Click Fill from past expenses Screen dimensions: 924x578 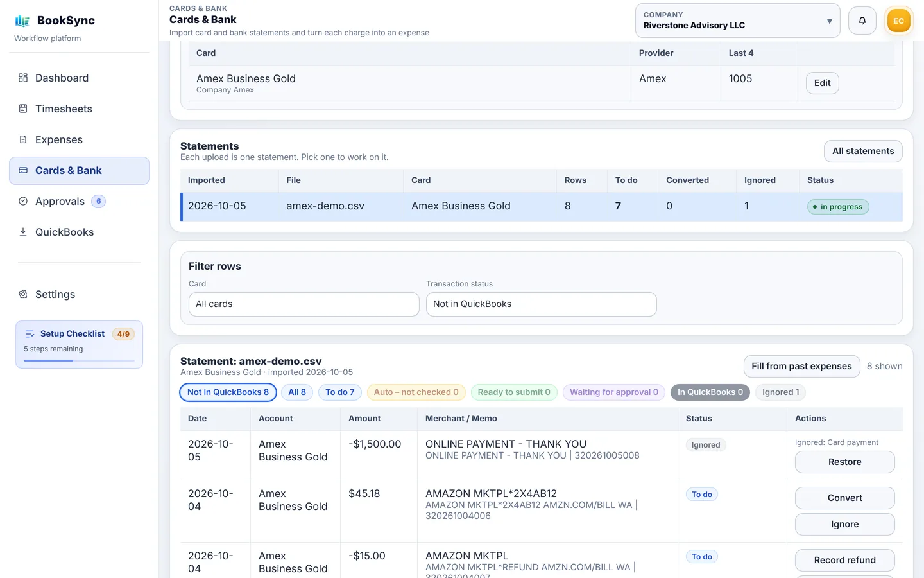tap(801, 366)
